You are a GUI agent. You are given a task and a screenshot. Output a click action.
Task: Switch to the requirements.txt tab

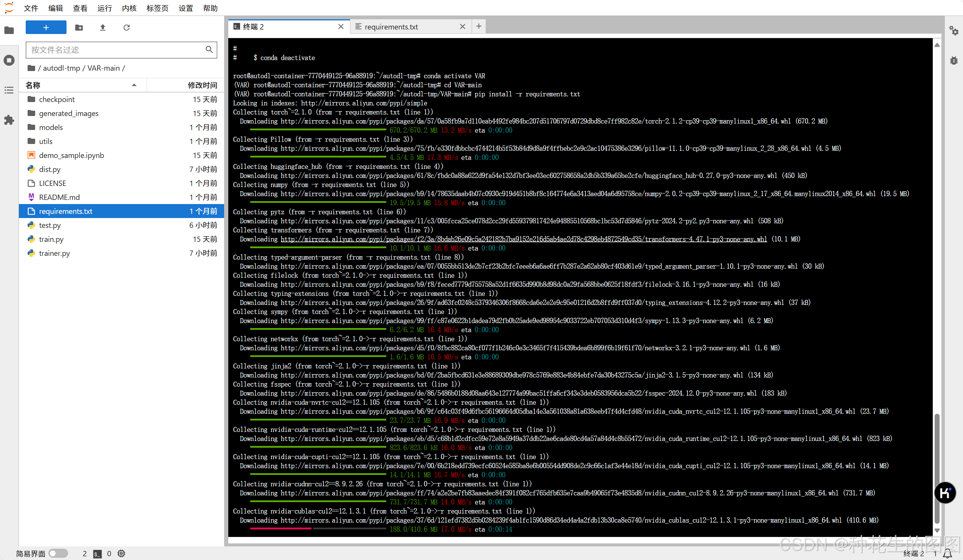click(391, 27)
